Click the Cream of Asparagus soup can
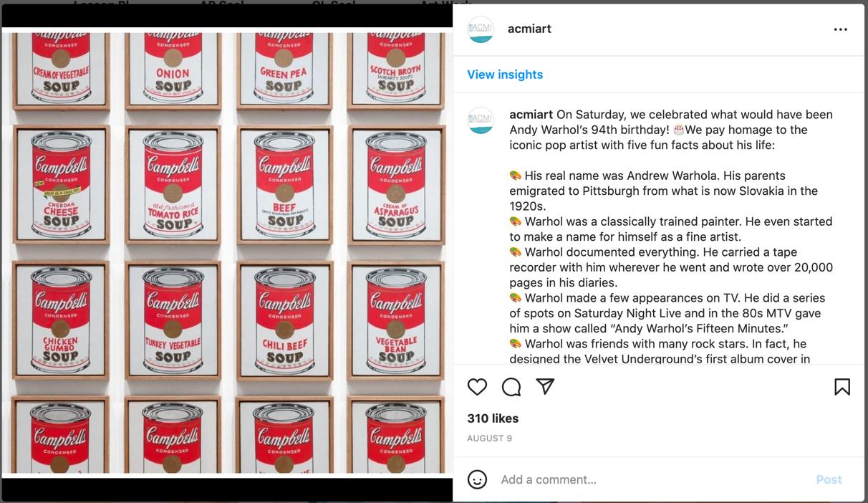The width and height of the screenshot is (868, 503). tap(396, 184)
